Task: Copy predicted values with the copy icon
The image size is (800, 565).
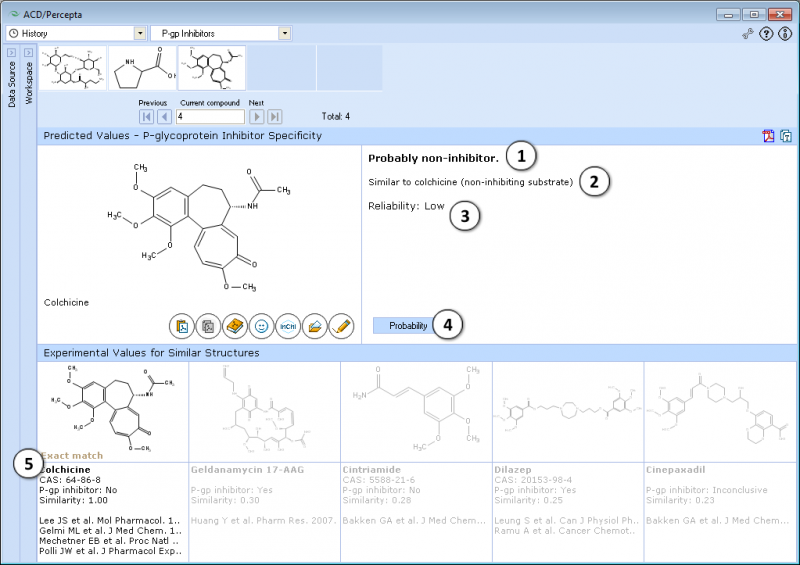Action: coord(786,136)
